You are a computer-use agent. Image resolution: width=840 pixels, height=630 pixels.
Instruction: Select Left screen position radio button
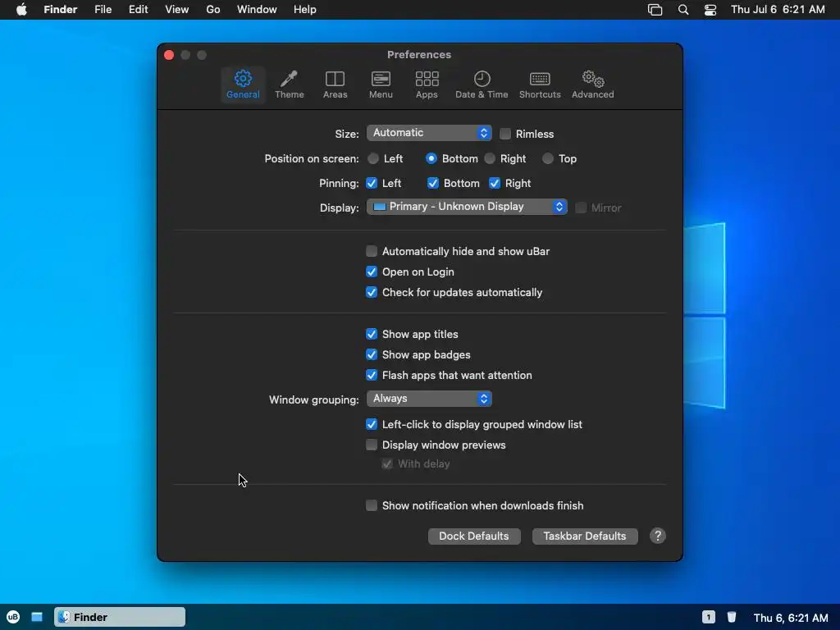tap(373, 158)
